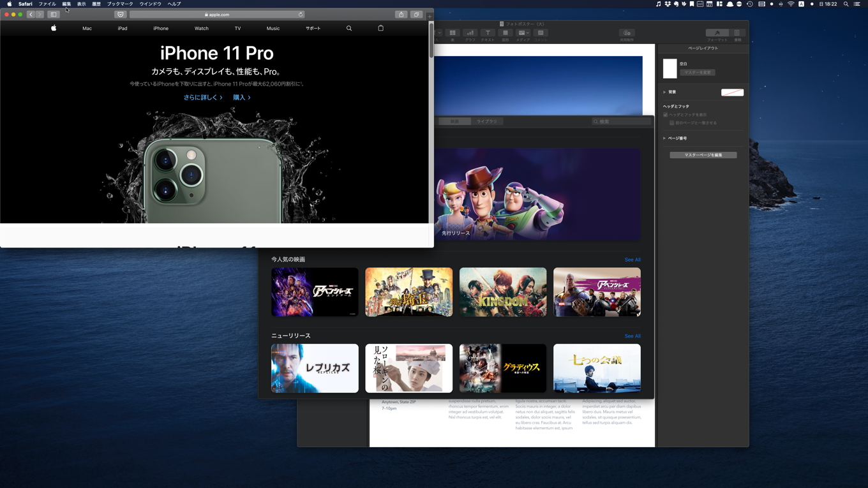This screenshot has width=868, height=488.
Task: Open the KINGDOM movie thumbnail
Action: click(503, 292)
